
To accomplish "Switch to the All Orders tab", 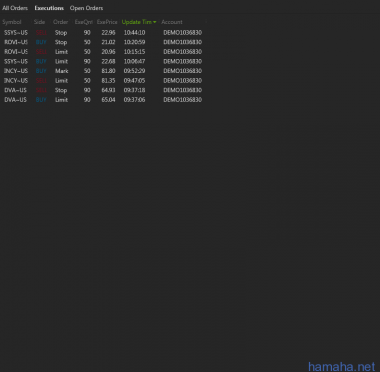I will 15,8.
